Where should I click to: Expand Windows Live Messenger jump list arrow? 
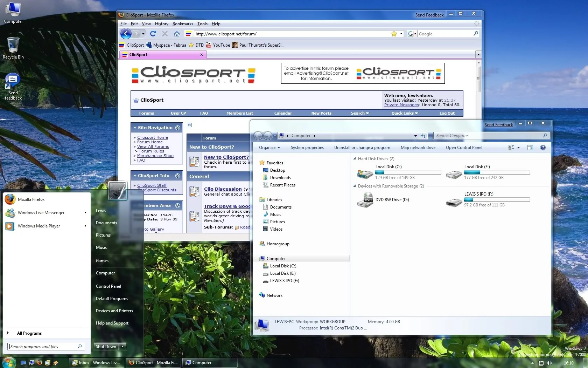(x=85, y=213)
